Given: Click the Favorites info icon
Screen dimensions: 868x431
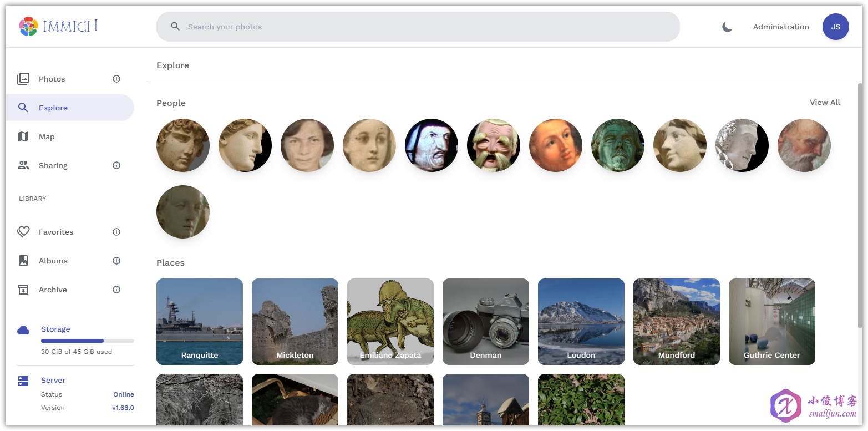Looking at the screenshot, I should [116, 232].
